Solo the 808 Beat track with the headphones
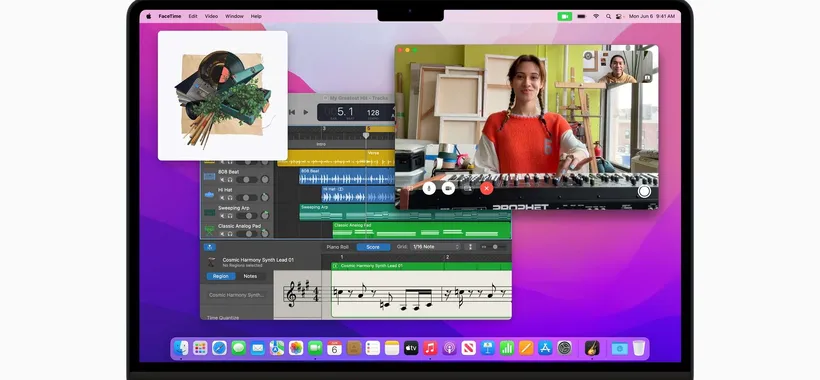820x380 pixels. [x=230, y=180]
